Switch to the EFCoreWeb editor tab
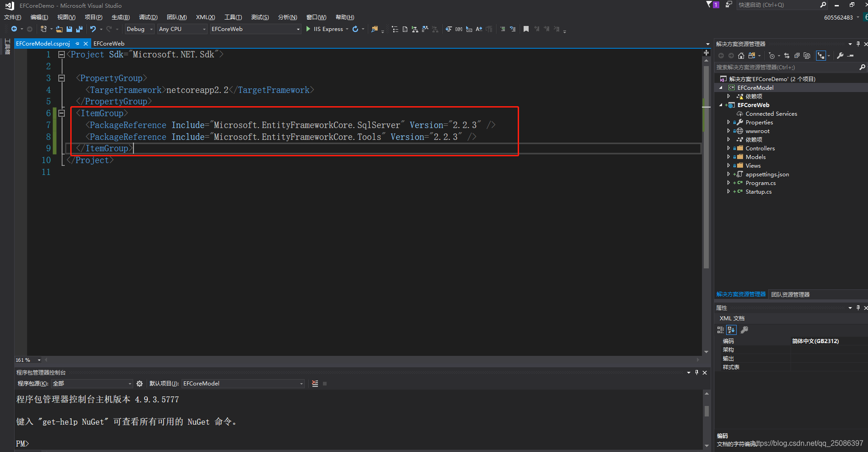The height and width of the screenshot is (452, 868). click(x=109, y=44)
